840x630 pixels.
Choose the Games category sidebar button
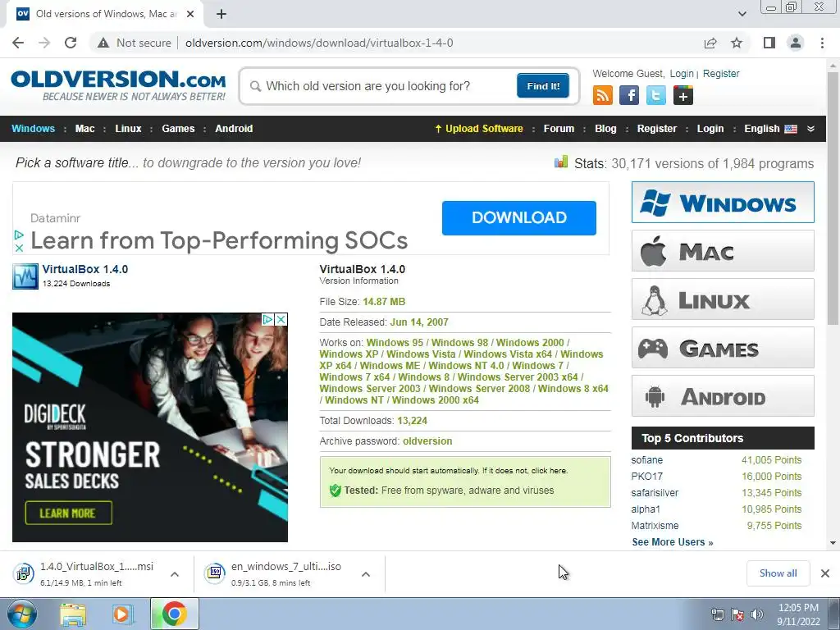coord(722,347)
